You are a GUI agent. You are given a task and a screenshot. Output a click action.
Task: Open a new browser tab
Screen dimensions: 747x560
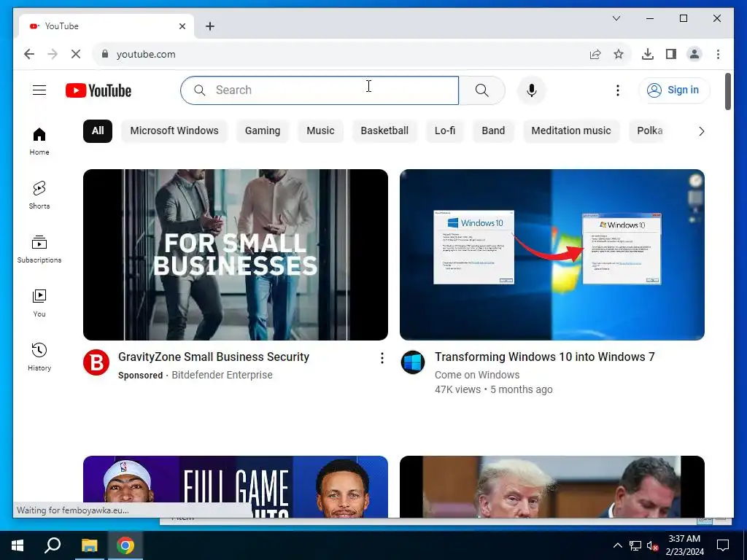[x=210, y=26]
